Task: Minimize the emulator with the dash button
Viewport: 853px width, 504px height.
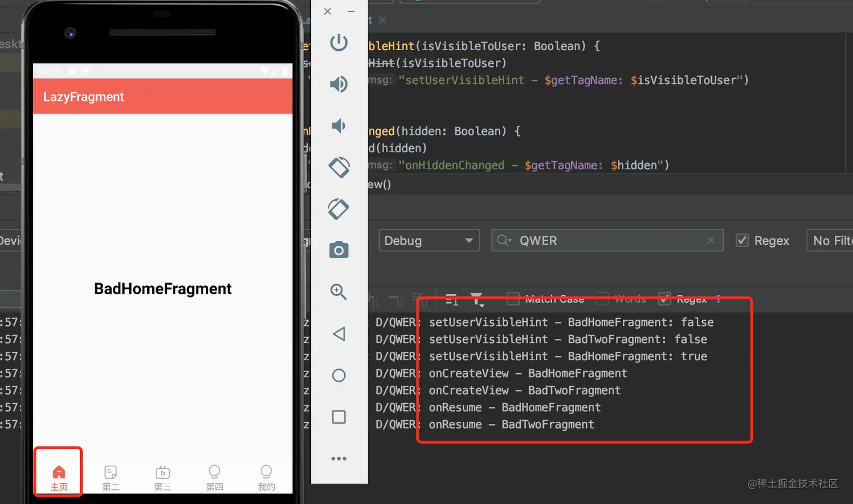Action: click(x=351, y=11)
